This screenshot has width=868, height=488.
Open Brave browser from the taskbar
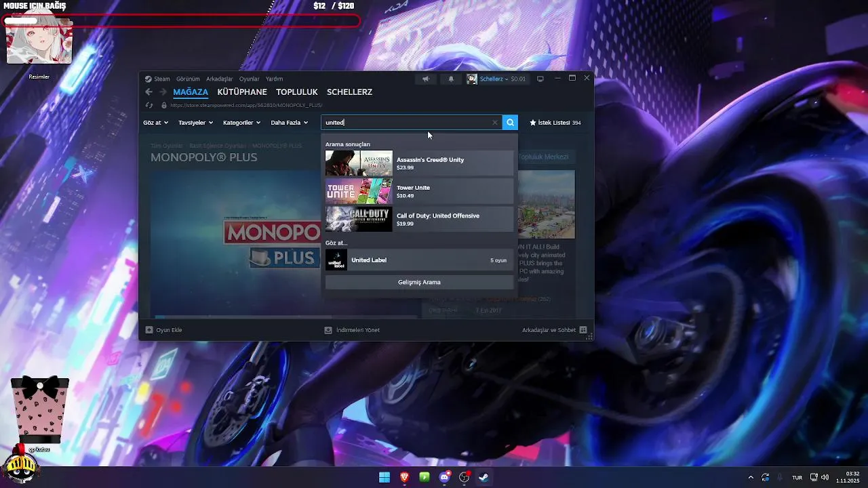click(405, 477)
